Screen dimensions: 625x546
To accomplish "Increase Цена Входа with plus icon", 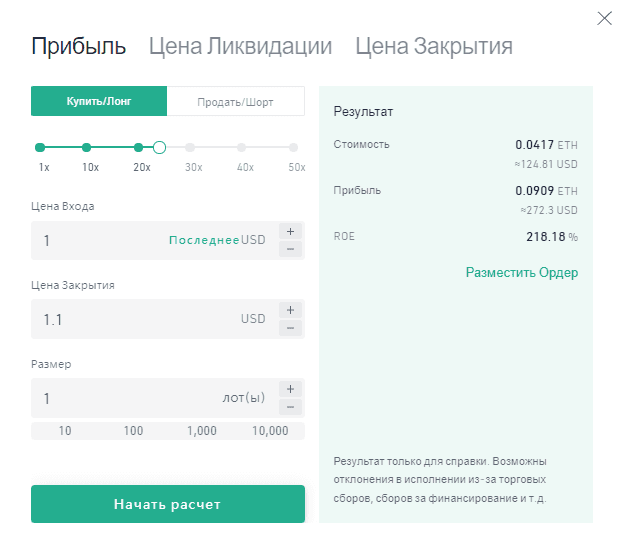I will pos(290,232).
